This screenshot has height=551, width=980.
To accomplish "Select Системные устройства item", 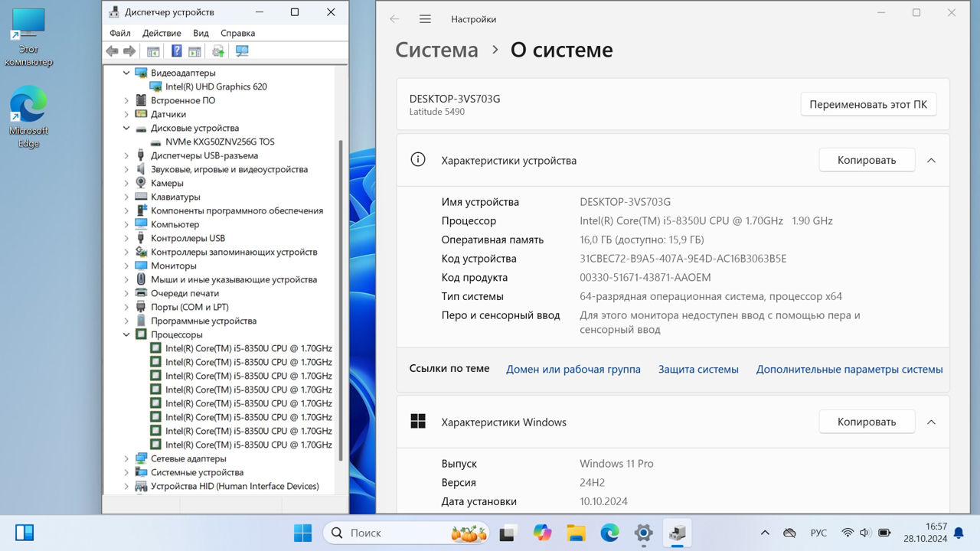I will [197, 472].
